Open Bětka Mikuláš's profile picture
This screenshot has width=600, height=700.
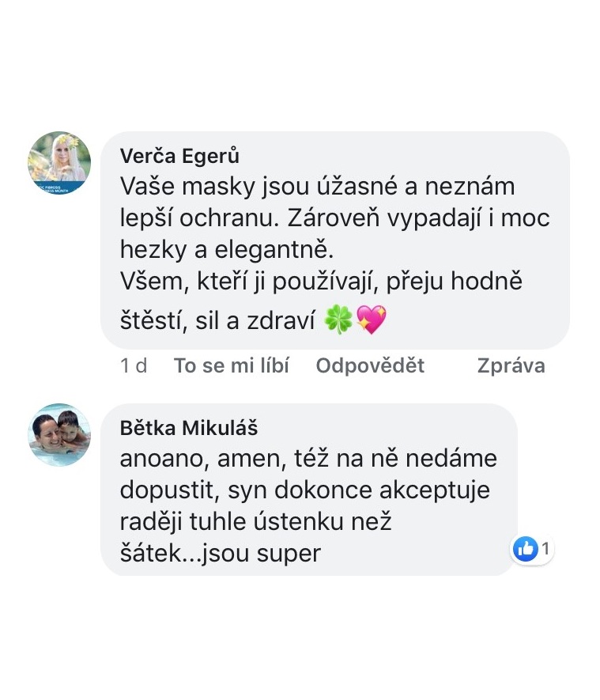pos(59,435)
